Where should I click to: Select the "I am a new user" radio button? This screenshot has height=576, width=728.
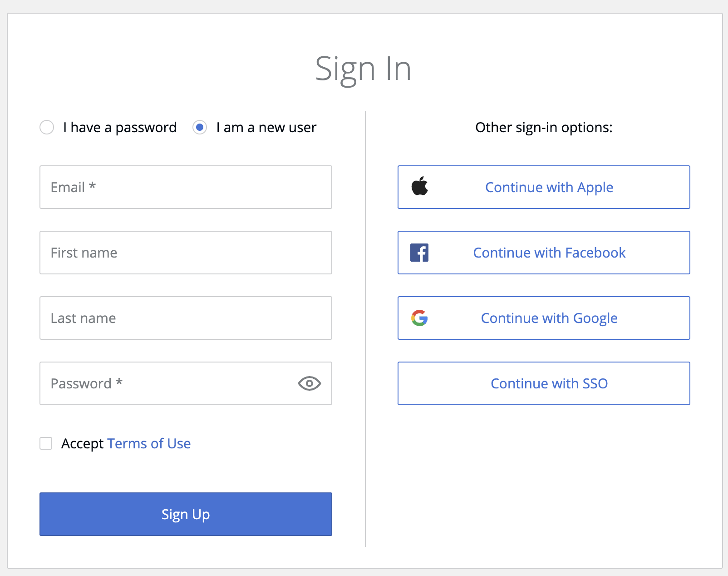(x=200, y=127)
